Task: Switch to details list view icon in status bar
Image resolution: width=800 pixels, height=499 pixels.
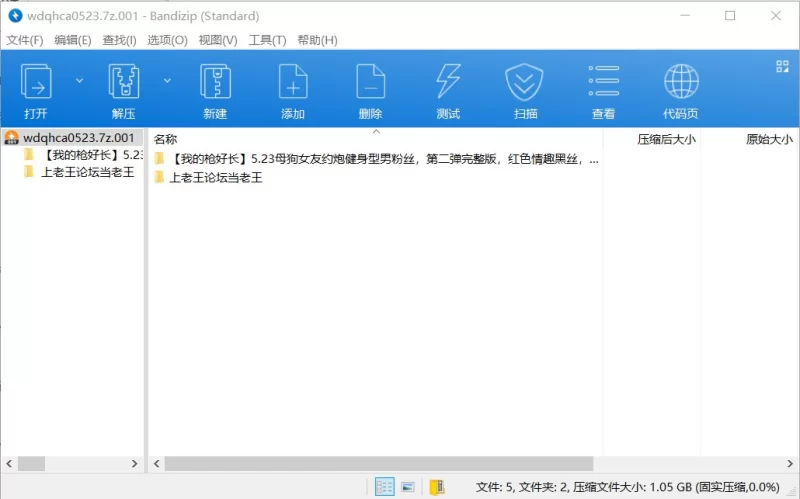Action: tap(384, 487)
